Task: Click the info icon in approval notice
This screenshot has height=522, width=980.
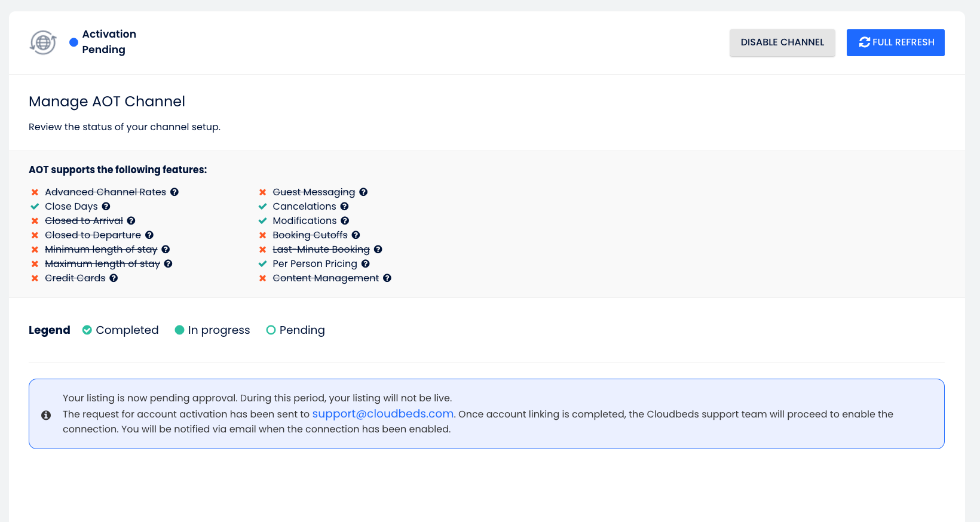Action: (x=46, y=415)
